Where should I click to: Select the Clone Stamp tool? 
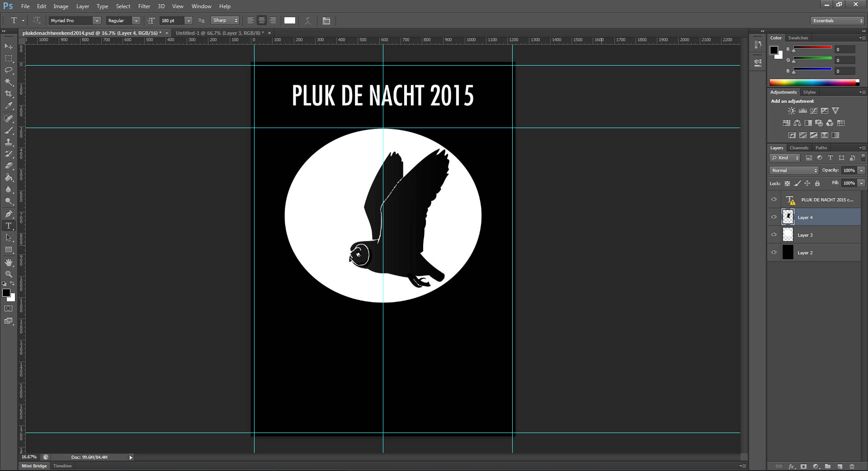coord(9,142)
